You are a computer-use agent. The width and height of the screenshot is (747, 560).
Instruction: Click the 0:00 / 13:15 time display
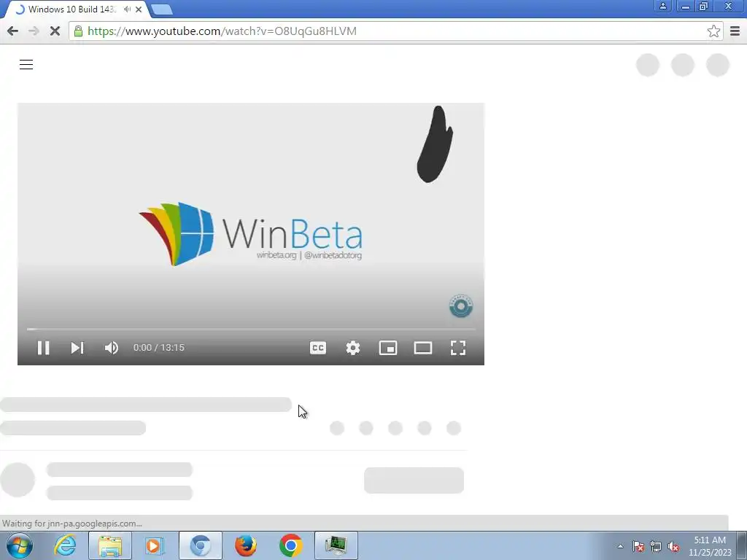pyautogui.click(x=158, y=348)
